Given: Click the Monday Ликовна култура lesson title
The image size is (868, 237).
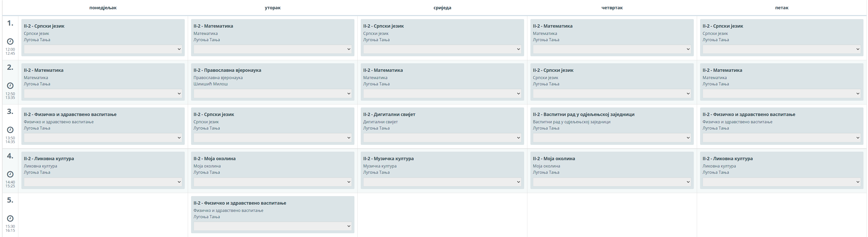Looking at the screenshot, I should tap(49, 159).
